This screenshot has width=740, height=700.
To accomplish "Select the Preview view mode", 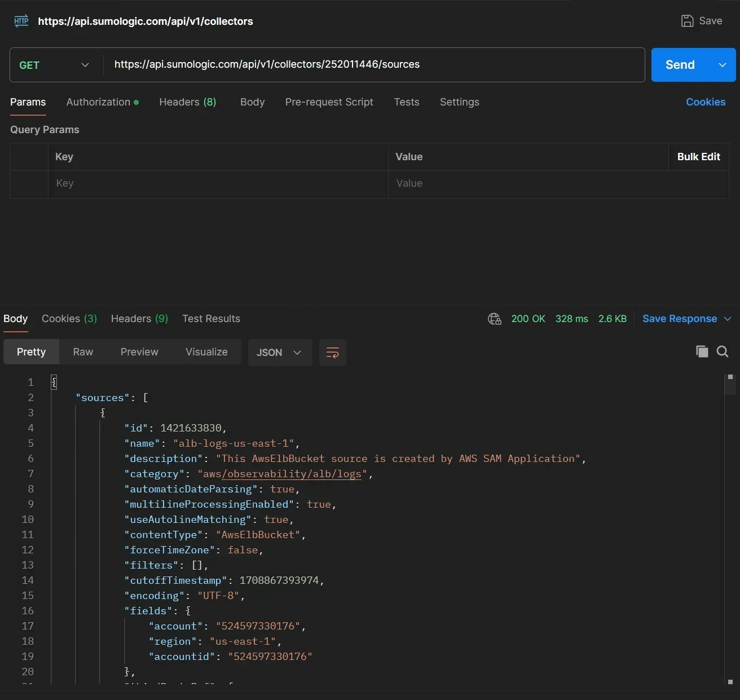I will click(x=139, y=352).
